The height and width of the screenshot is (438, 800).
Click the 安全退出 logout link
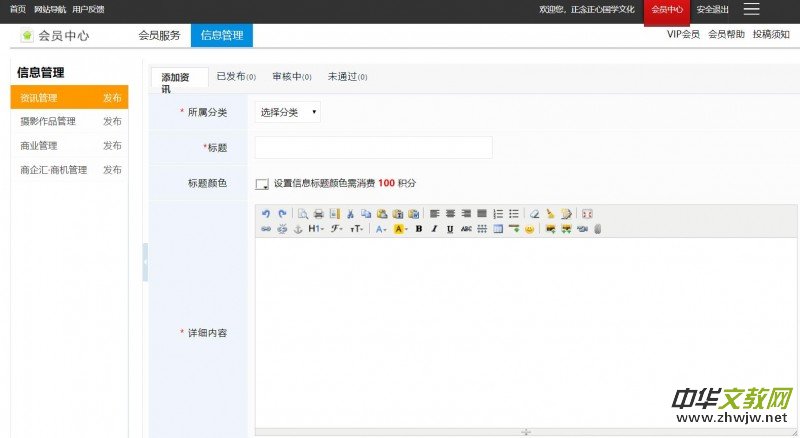tap(712, 9)
